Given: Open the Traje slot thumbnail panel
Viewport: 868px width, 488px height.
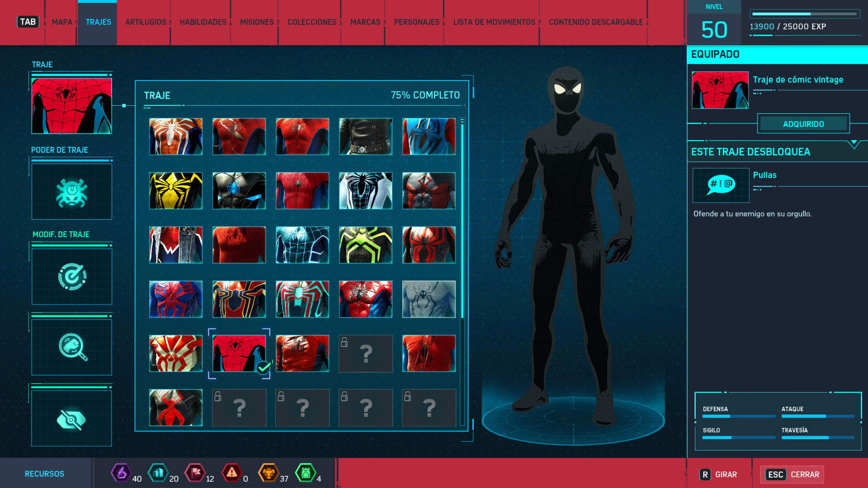Looking at the screenshot, I should point(72,106).
